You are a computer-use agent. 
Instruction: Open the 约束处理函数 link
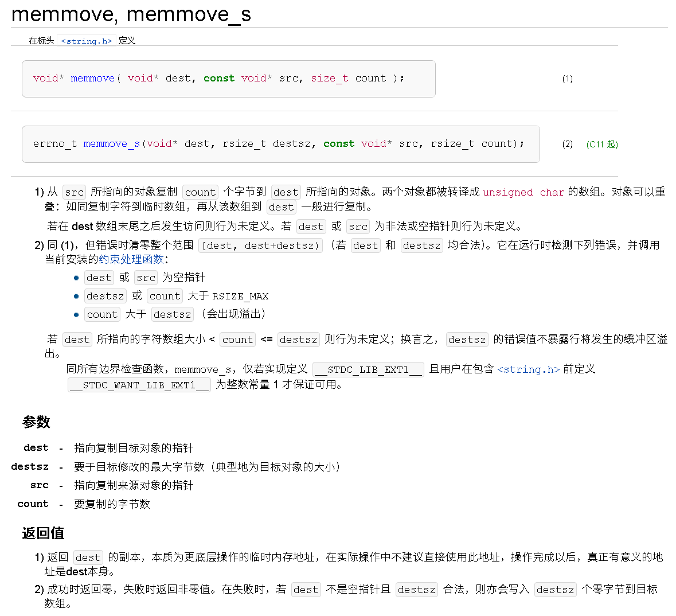(131, 259)
